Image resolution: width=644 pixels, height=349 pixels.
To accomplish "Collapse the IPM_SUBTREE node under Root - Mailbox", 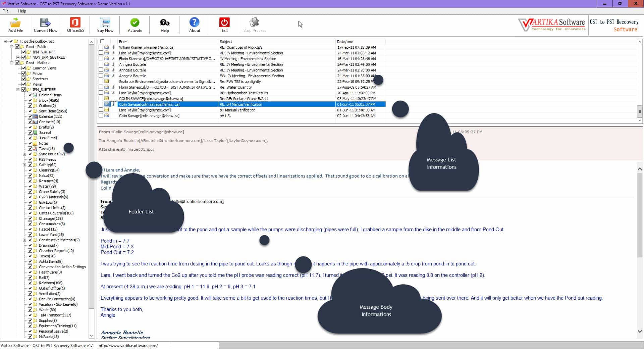I will [x=18, y=90].
